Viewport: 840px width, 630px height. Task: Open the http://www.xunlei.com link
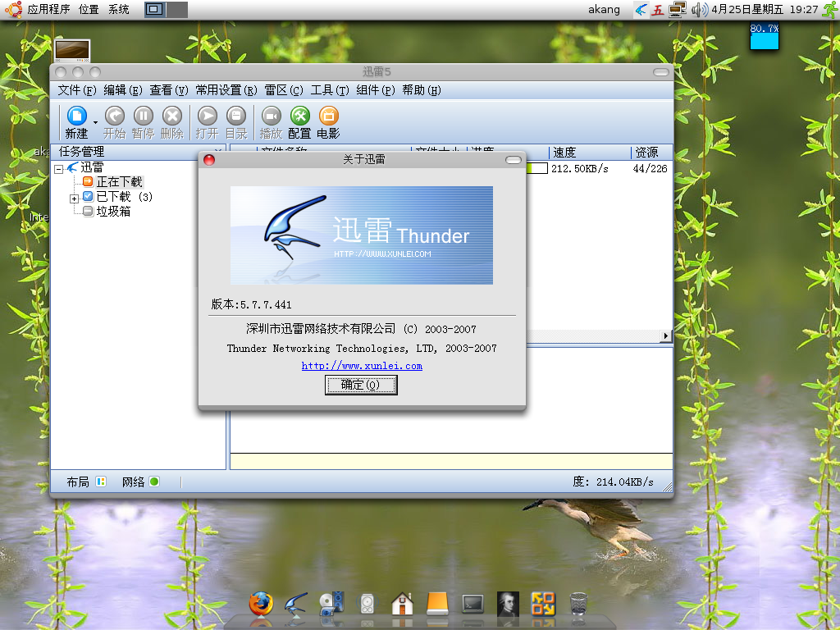pos(362,366)
